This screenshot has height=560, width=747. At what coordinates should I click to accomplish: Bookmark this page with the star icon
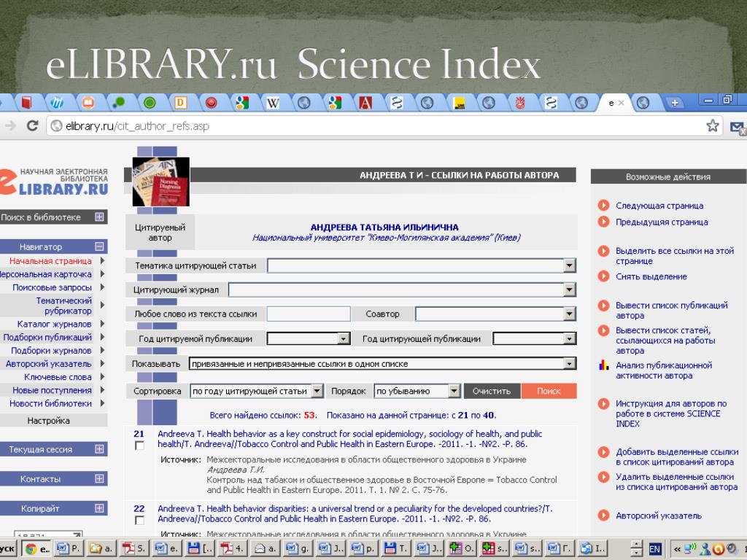pos(712,125)
